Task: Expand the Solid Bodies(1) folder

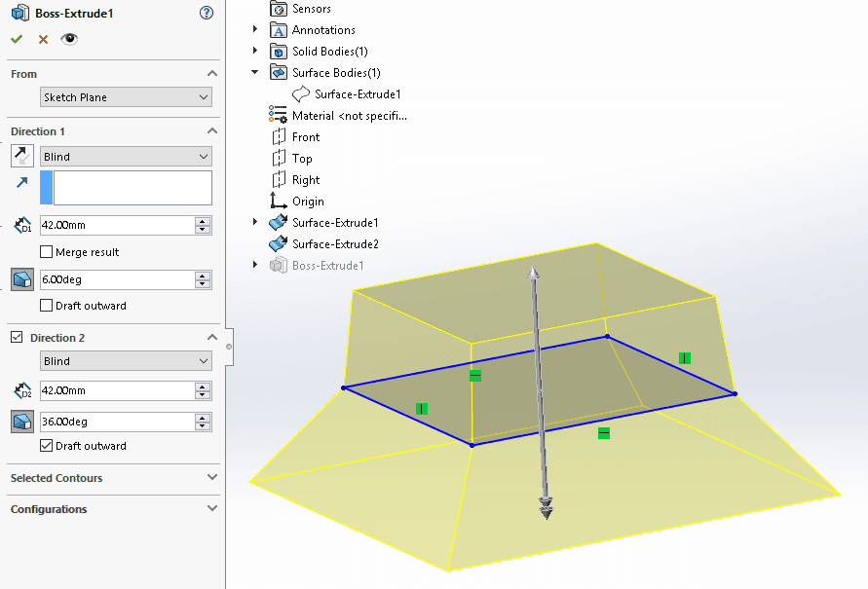Action: click(x=255, y=51)
